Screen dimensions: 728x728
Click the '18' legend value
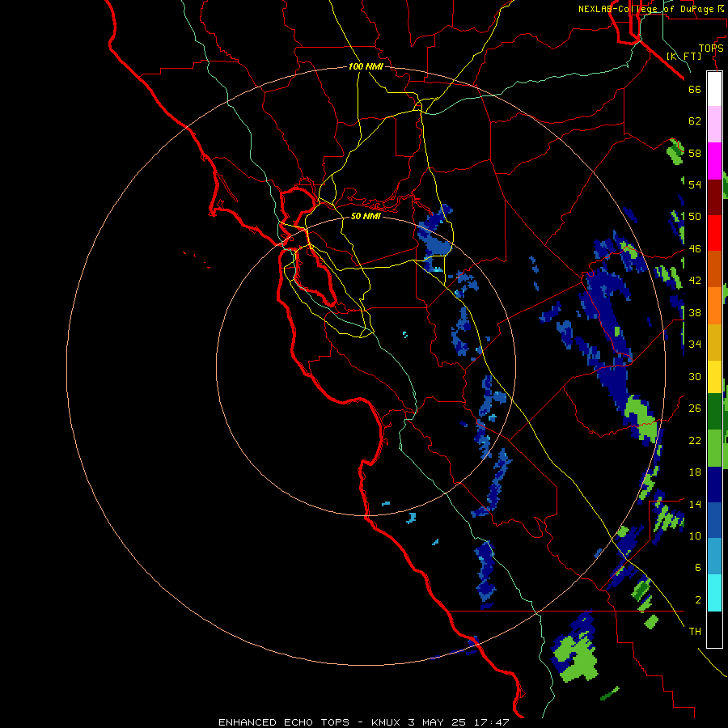(695, 472)
